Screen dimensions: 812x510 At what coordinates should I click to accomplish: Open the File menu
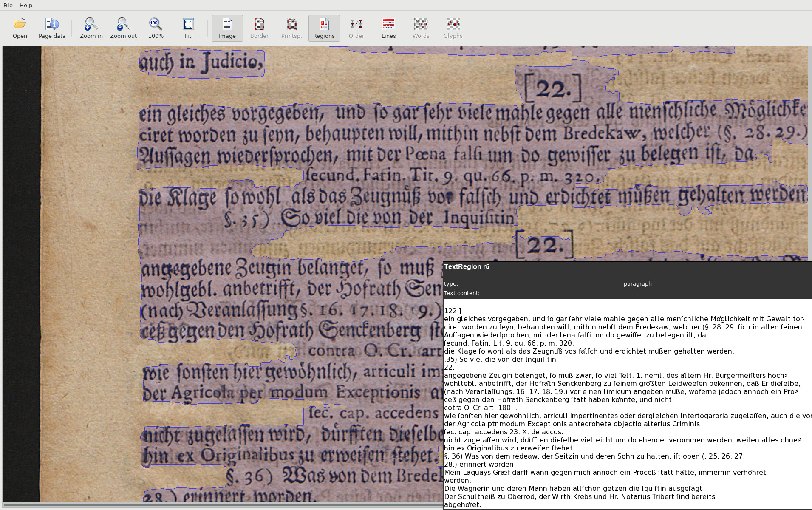pyautogui.click(x=8, y=5)
